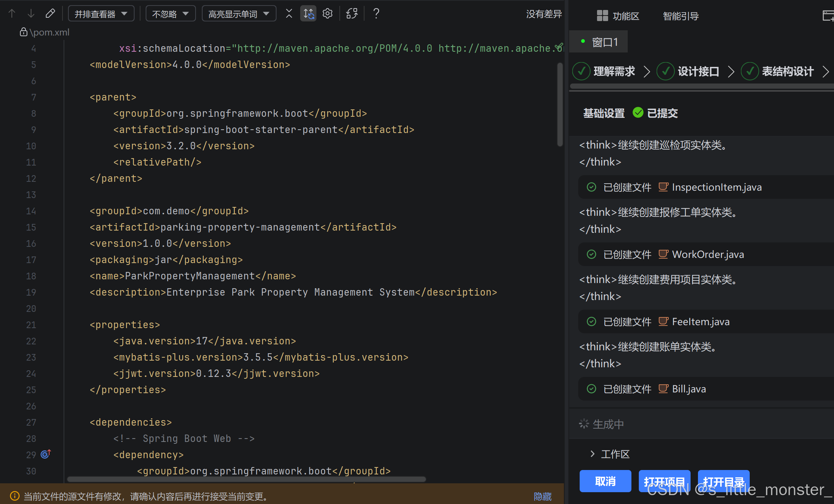834x504 pixels.
Task: Click the window layout icon at top right
Action: (x=828, y=16)
